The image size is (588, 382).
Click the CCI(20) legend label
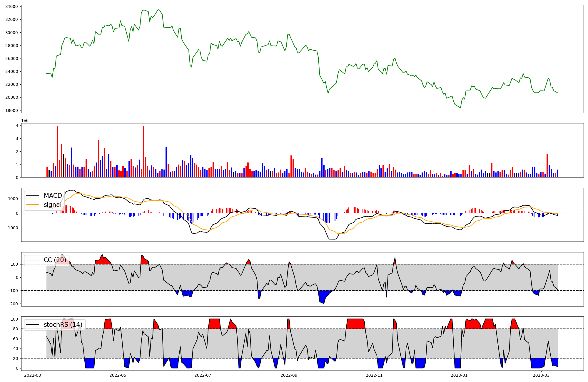click(x=56, y=260)
